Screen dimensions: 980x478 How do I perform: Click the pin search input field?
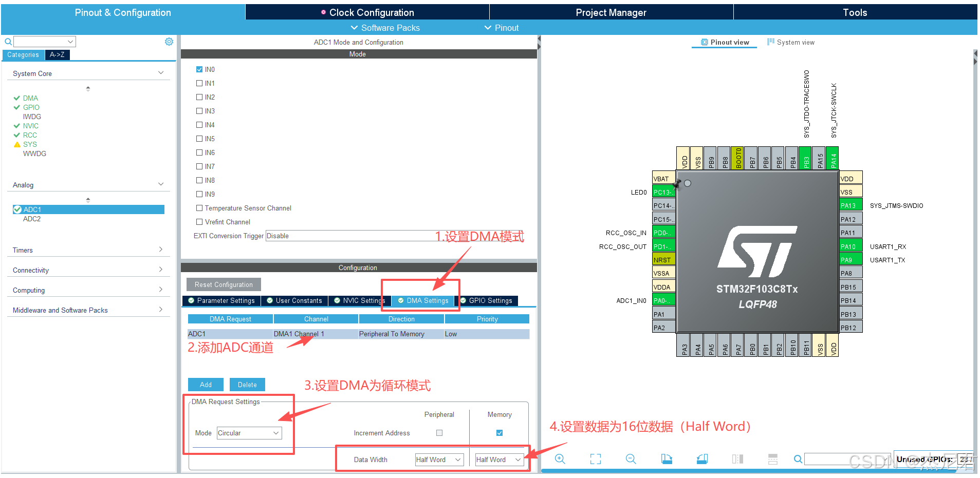point(848,459)
